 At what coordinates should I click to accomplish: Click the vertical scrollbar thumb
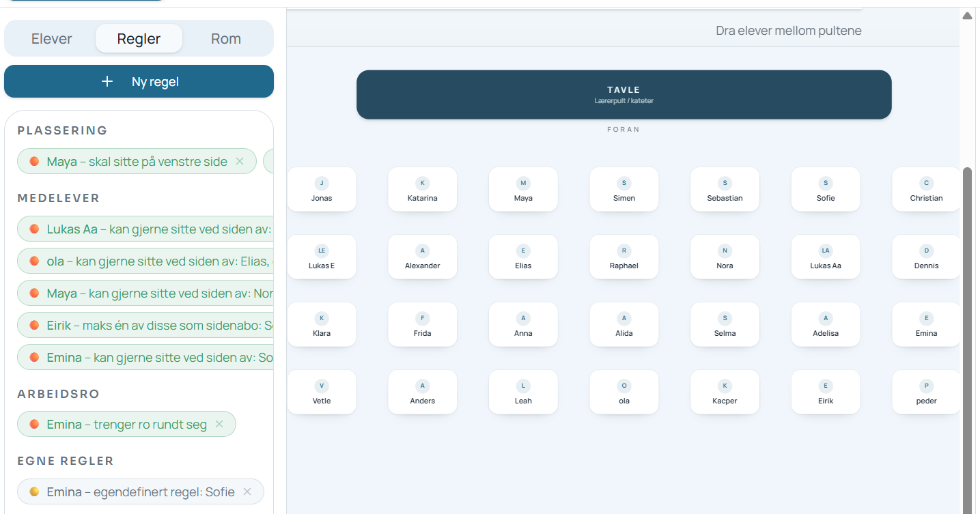(x=967, y=339)
